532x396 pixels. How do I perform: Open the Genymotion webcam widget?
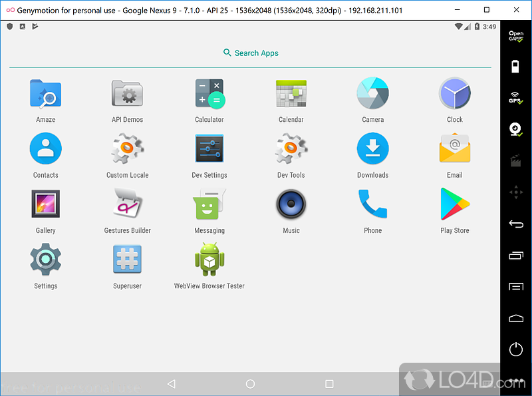pos(516,129)
